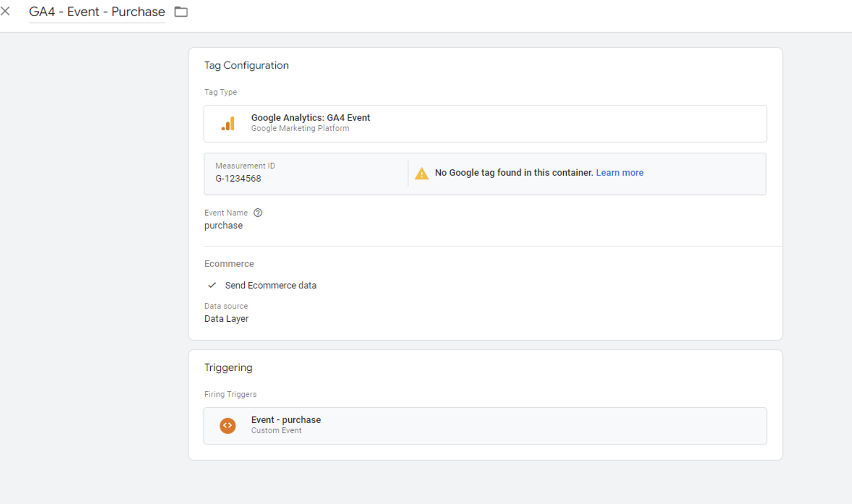Click the Google Analytics bar chart icon
The width and height of the screenshot is (852, 504).
(228, 123)
